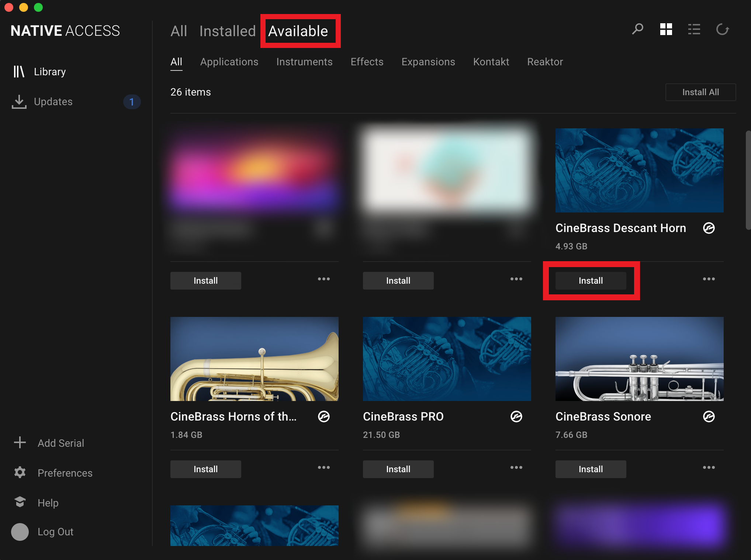Image resolution: width=751 pixels, height=560 pixels.
Task: Open the search magnifier icon
Action: 637,29
